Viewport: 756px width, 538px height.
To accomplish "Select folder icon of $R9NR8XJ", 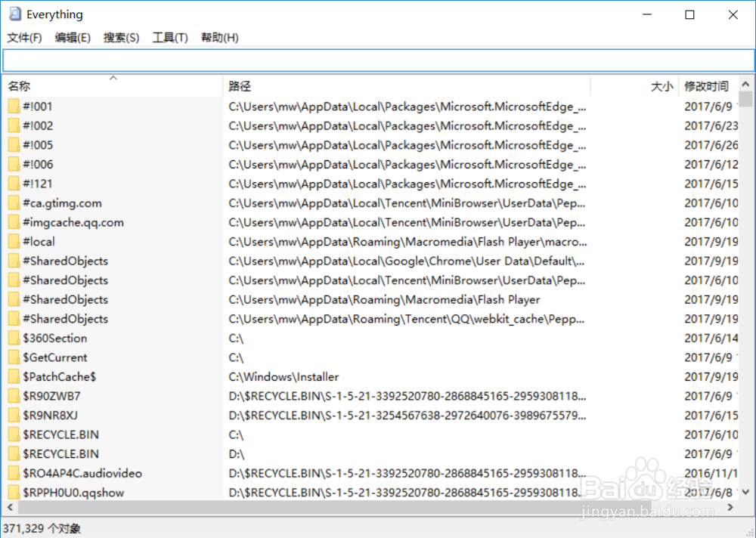I will [14, 415].
